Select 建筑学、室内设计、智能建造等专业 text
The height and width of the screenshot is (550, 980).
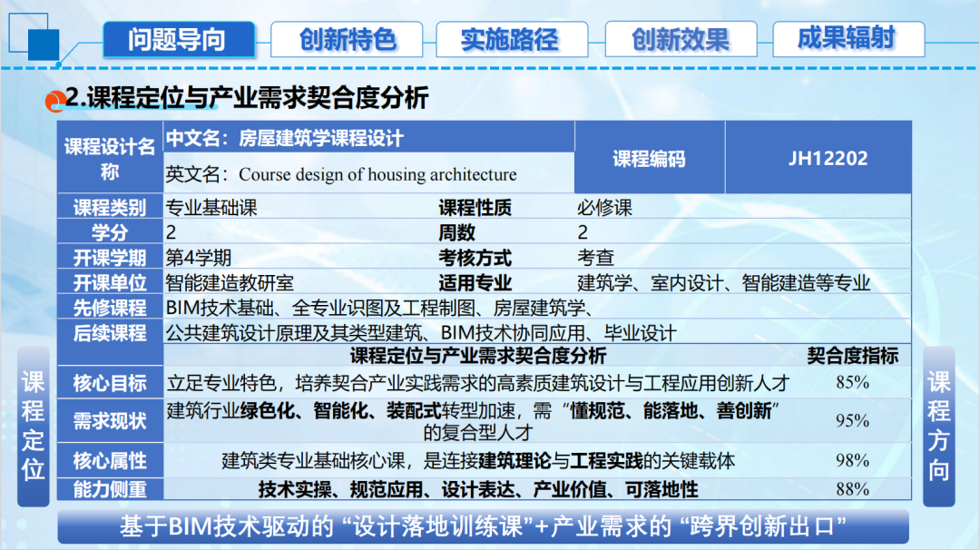[x=724, y=282]
